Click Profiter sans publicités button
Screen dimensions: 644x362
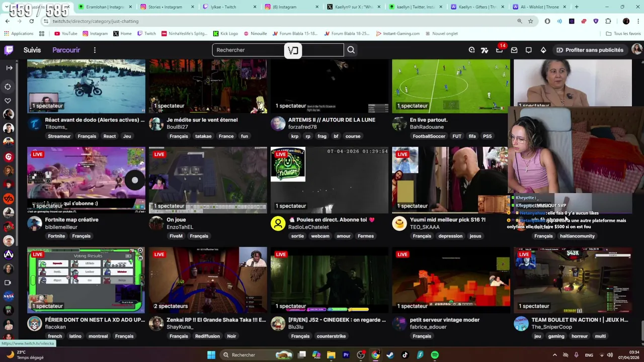590,50
